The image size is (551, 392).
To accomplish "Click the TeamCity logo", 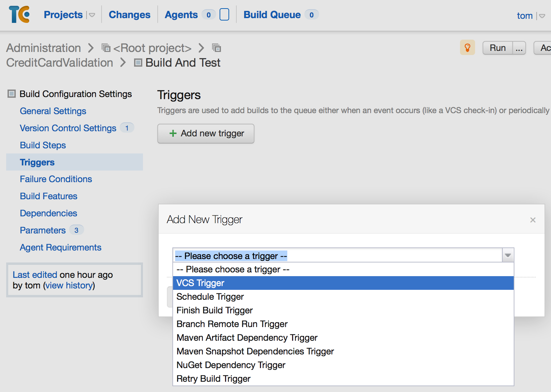I will [19, 15].
